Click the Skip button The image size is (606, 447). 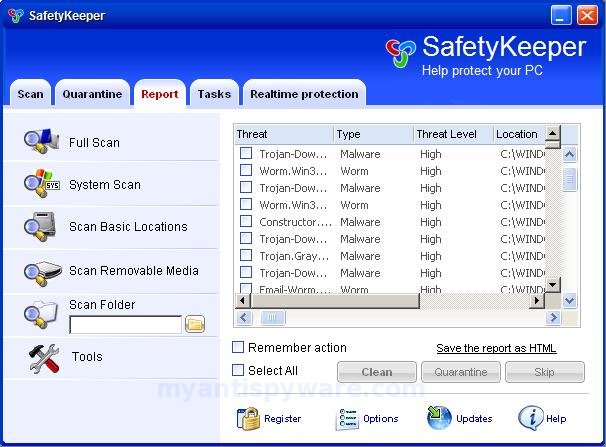click(x=545, y=372)
